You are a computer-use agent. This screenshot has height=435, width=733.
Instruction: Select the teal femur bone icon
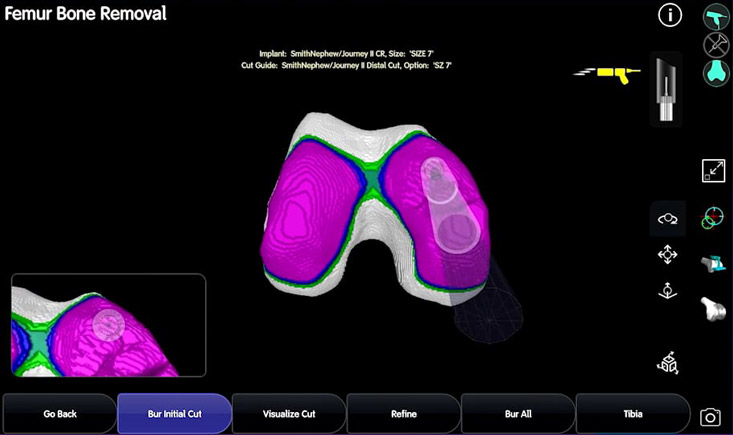pyautogui.click(x=716, y=73)
